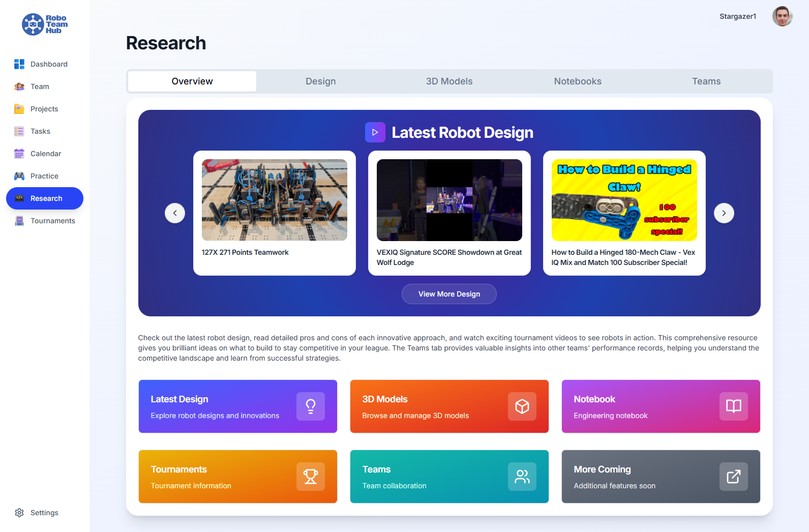The image size is (809, 532).
Task: Click the Practice gamepad icon in sidebar
Action: (x=19, y=176)
